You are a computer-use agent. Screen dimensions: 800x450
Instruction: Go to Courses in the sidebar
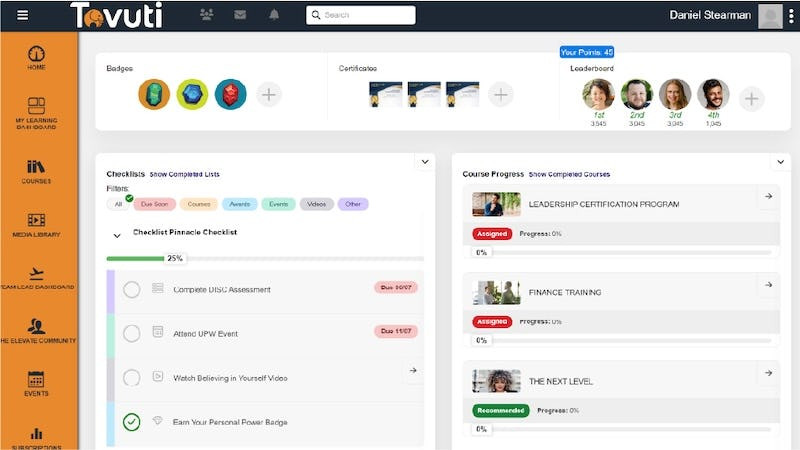click(x=37, y=171)
